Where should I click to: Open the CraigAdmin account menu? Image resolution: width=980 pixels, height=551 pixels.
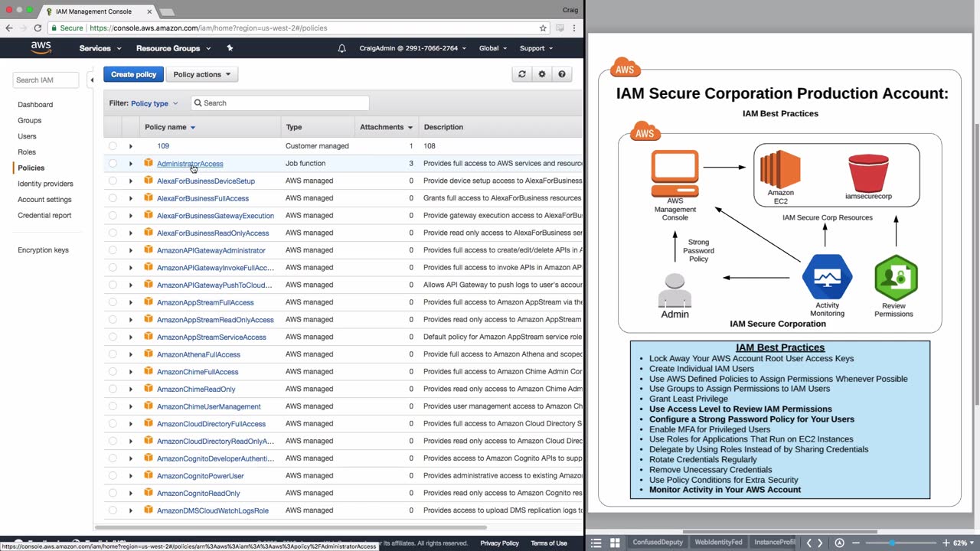click(x=413, y=48)
